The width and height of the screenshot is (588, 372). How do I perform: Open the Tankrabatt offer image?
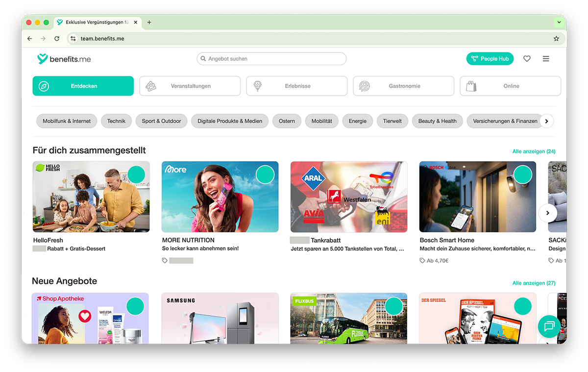(x=349, y=197)
